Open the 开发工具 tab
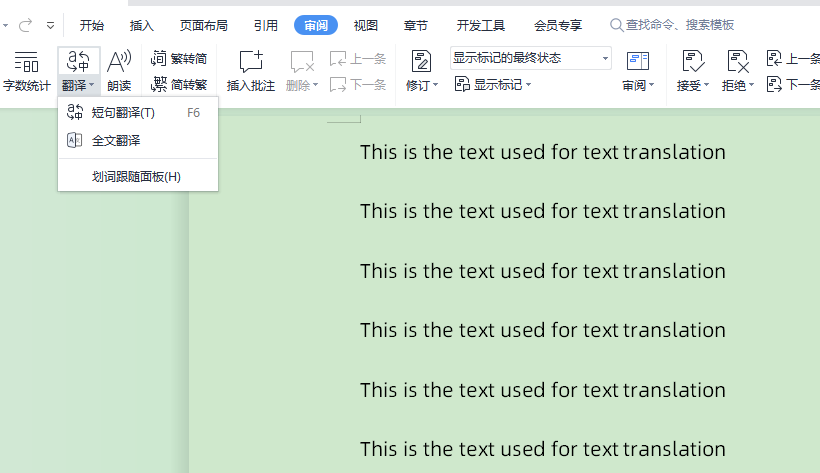The height and width of the screenshot is (473, 820). coord(481,25)
